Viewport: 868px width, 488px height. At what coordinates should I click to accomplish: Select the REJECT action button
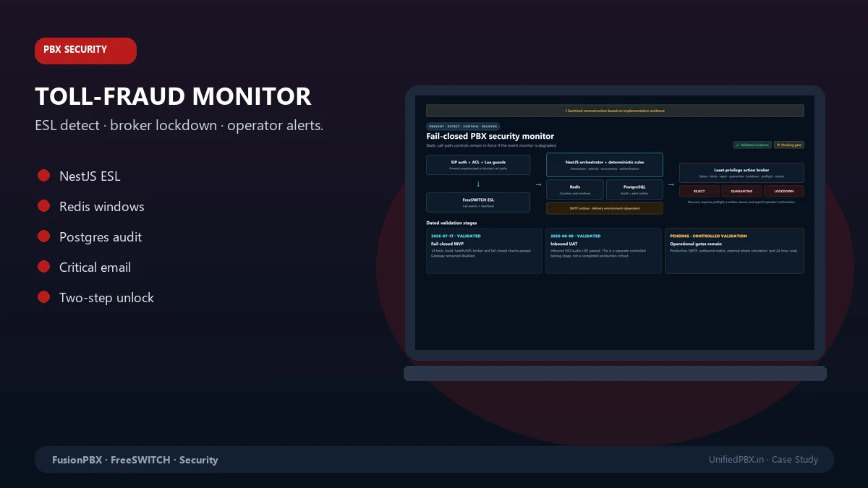[699, 192]
